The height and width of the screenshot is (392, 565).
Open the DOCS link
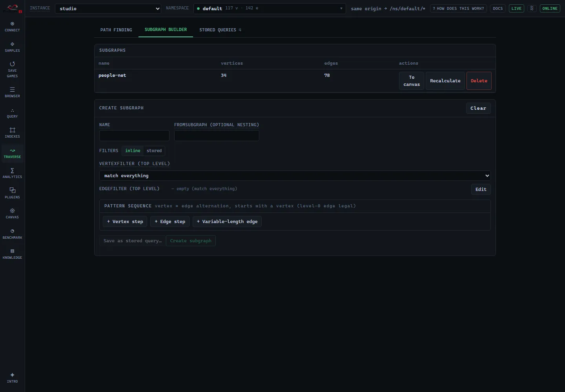coord(498,8)
